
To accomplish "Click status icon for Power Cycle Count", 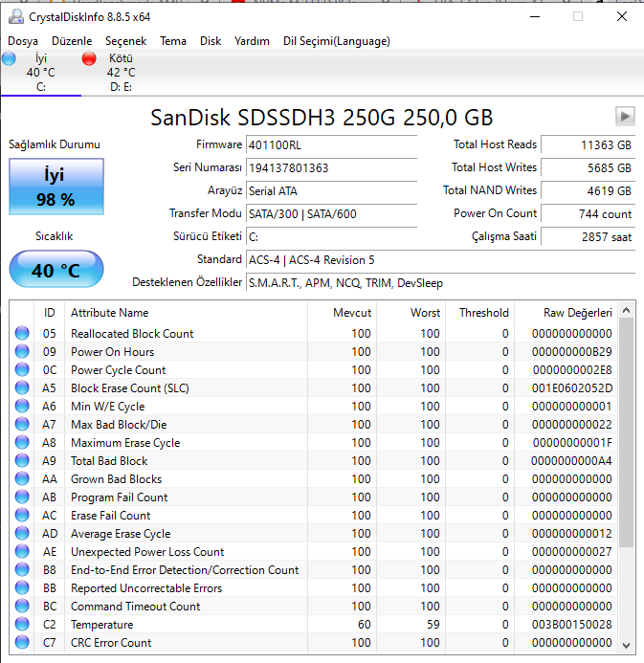I will point(22,369).
